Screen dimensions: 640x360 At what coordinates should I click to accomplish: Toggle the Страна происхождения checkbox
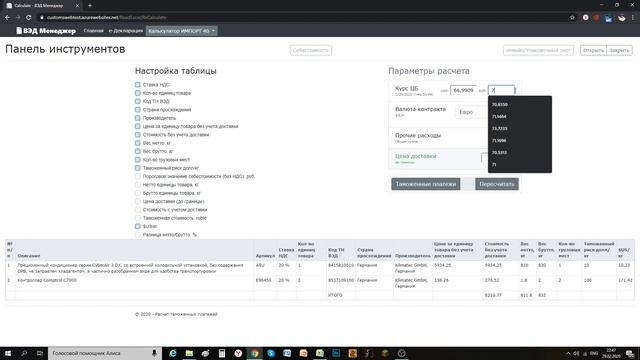pos(138,110)
